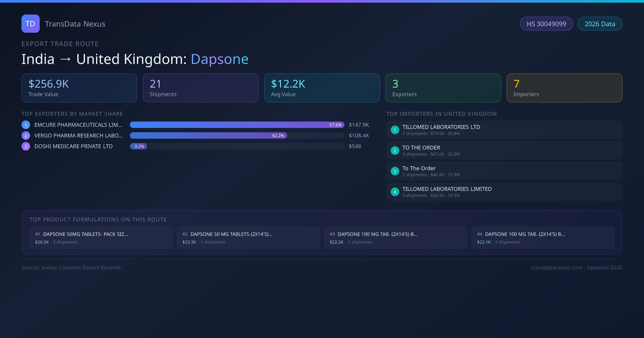The image size is (644, 338).
Task: Click exporter rank 3 circle badge
Action: 25,146
